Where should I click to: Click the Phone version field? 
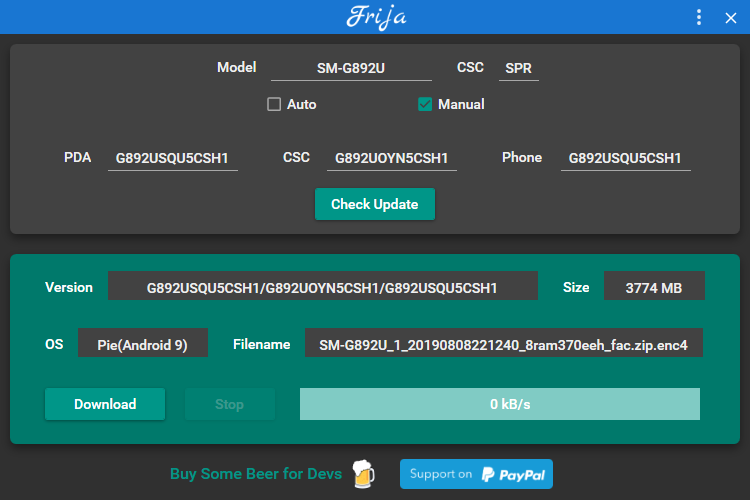(x=625, y=158)
